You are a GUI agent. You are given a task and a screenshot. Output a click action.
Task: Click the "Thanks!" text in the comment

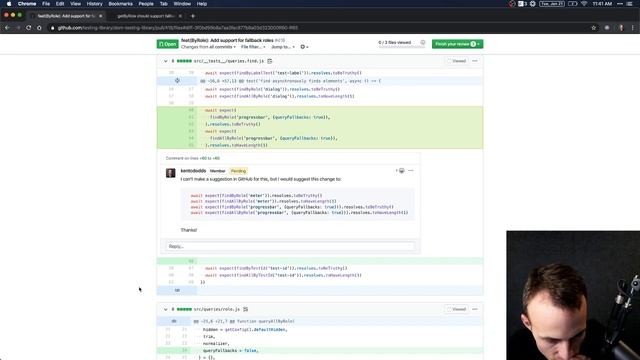coord(189,230)
